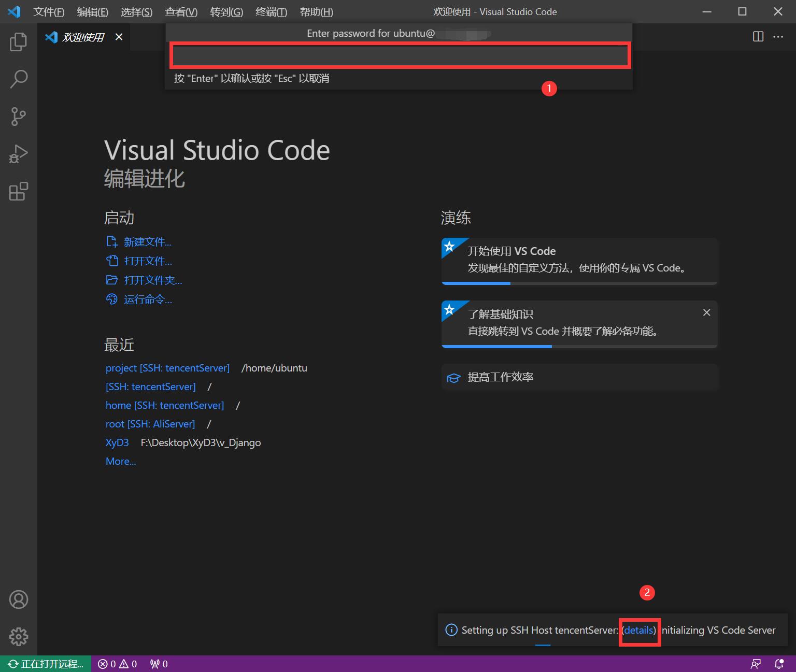Click the path F:\Desktop\XyD3\v_Django
This screenshot has width=796, height=672.
point(201,442)
